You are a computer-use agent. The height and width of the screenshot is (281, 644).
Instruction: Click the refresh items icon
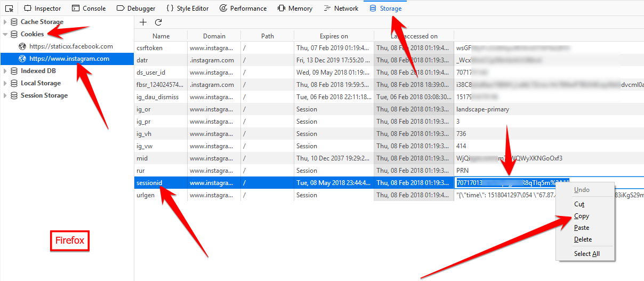point(158,22)
